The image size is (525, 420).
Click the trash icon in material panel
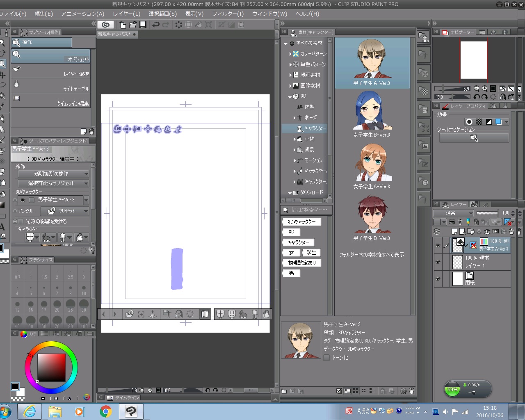(411, 391)
